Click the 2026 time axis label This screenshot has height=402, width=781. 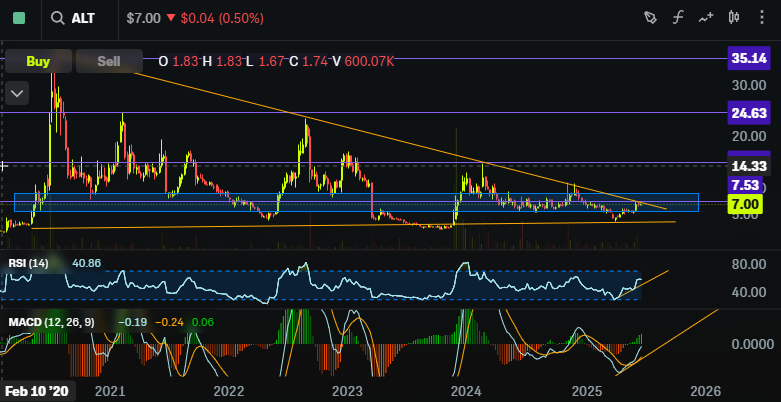[705, 391]
